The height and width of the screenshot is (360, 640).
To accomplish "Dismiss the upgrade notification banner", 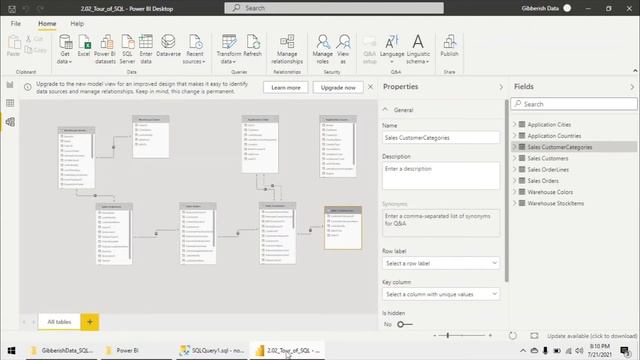I will tap(370, 87).
